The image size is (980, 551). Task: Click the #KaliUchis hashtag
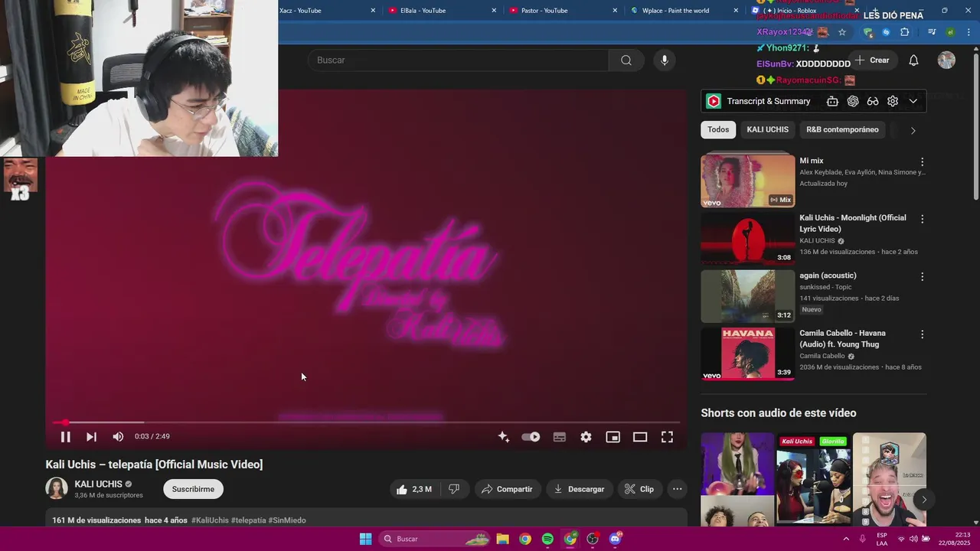point(210,520)
